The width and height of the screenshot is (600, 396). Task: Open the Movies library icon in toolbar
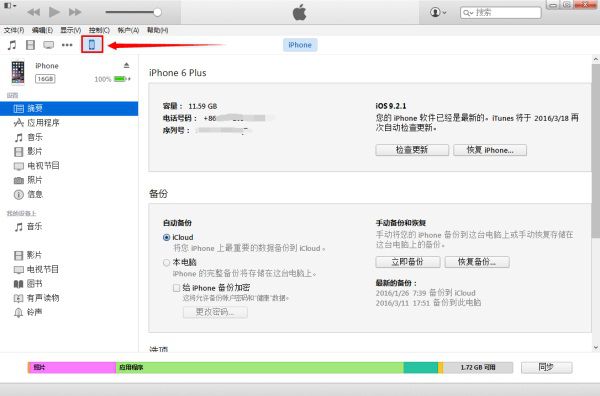(x=30, y=45)
